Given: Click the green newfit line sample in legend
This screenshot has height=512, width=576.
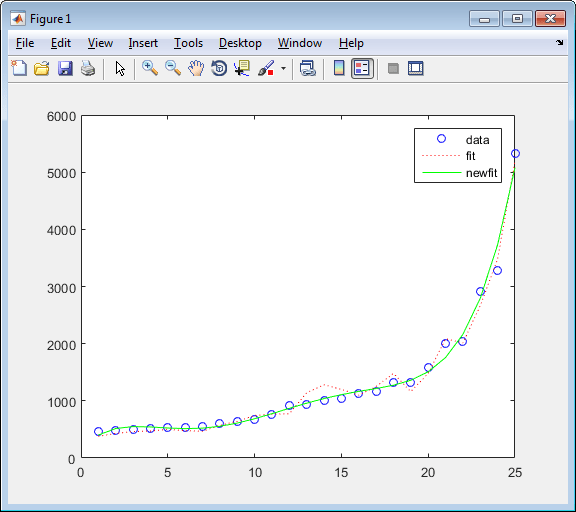Looking at the screenshot, I should 441,172.
